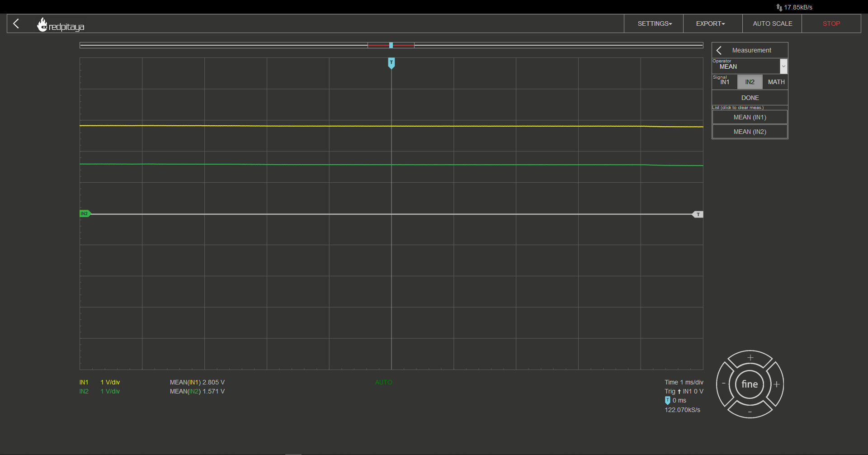This screenshot has width=868, height=455.
Task: Select the MATH signal source
Action: [x=776, y=82]
